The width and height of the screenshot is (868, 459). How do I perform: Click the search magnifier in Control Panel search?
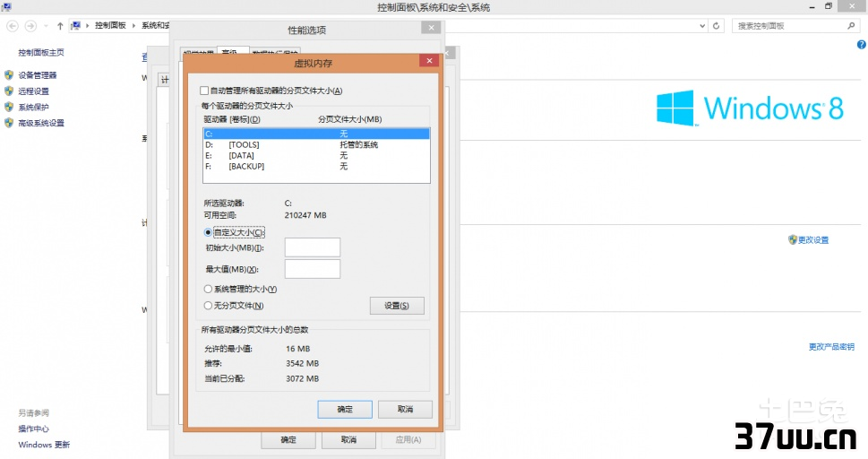(851, 25)
